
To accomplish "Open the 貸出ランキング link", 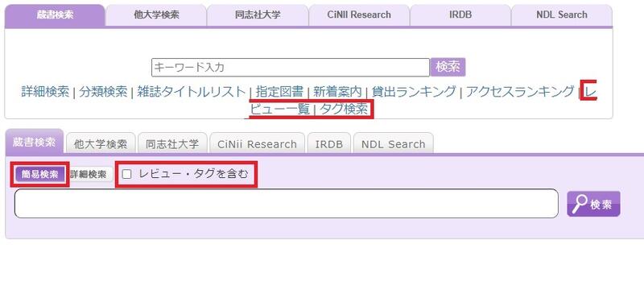I will point(414,92).
